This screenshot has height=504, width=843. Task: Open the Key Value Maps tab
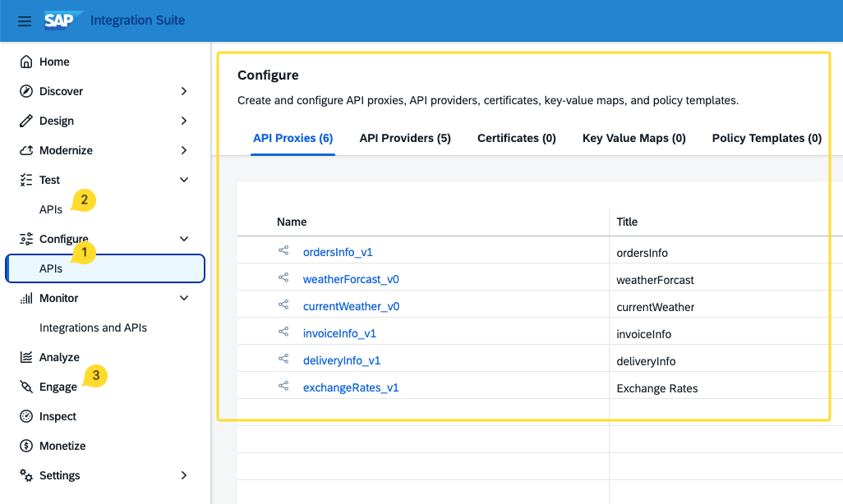click(633, 139)
